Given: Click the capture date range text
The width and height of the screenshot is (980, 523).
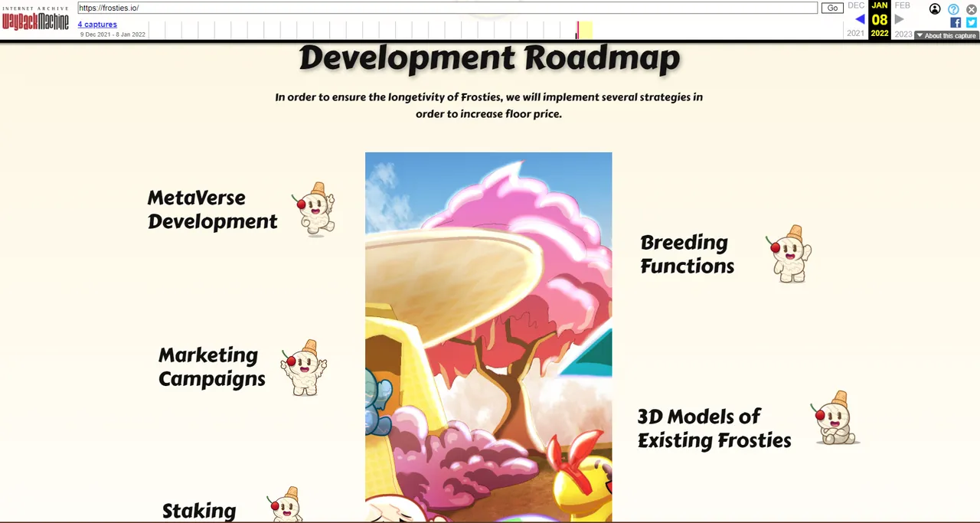Looking at the screenshot, I should pyautogui.click(x=113, y=34).
